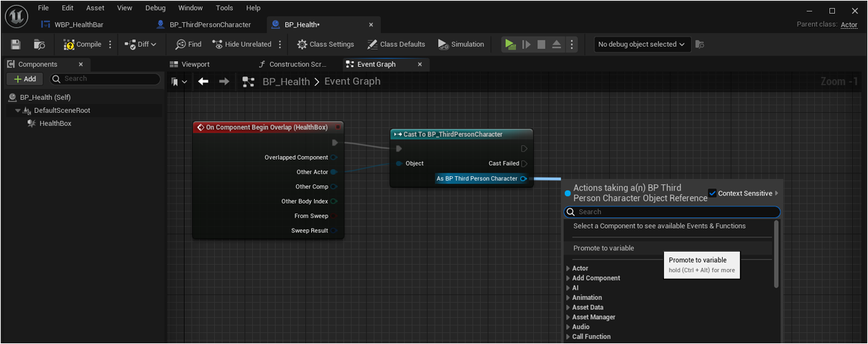The image size is (868, 344).
Task: Open the debug object selection dropdown
Action: tap(642, 44)
